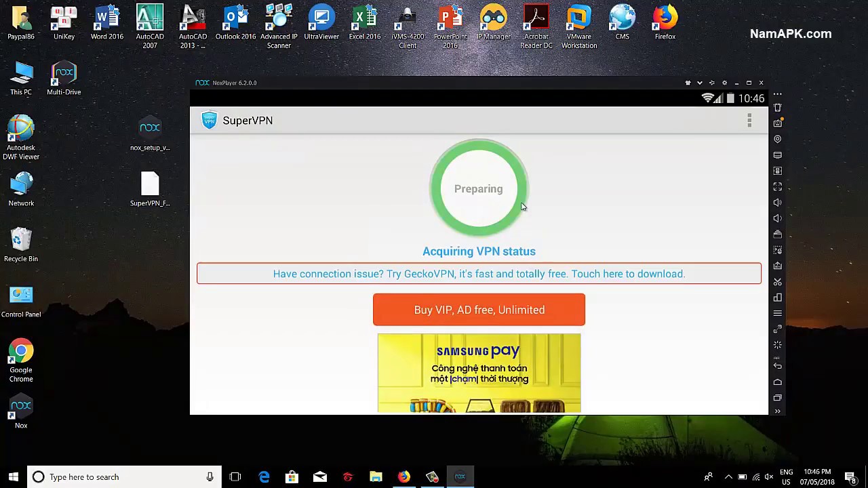Click the Wi-Fi indicator in Android status bar
Viewport: 868px width, 488px height.
point(708,98)
